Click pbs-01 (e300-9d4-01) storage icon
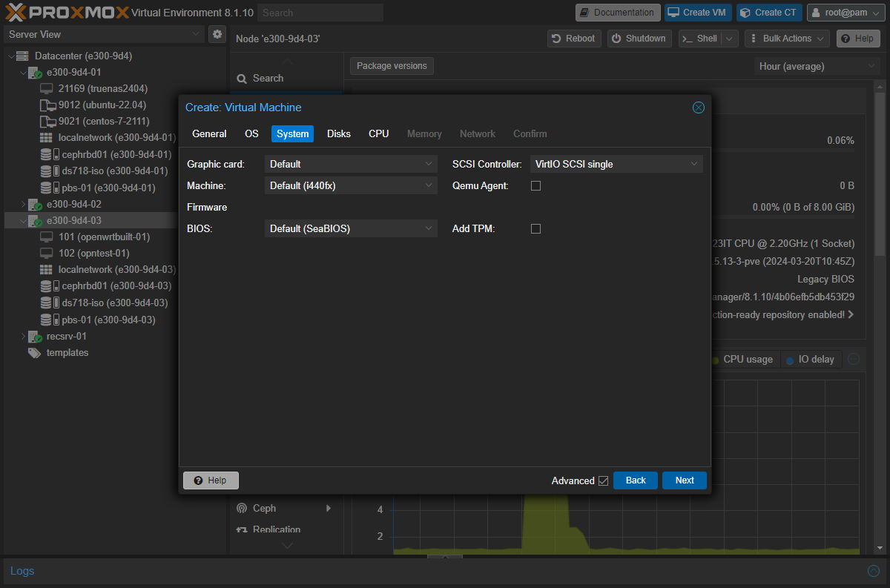Screen dimensions: 890x588 pyautogui.click(x=49, y=187)
